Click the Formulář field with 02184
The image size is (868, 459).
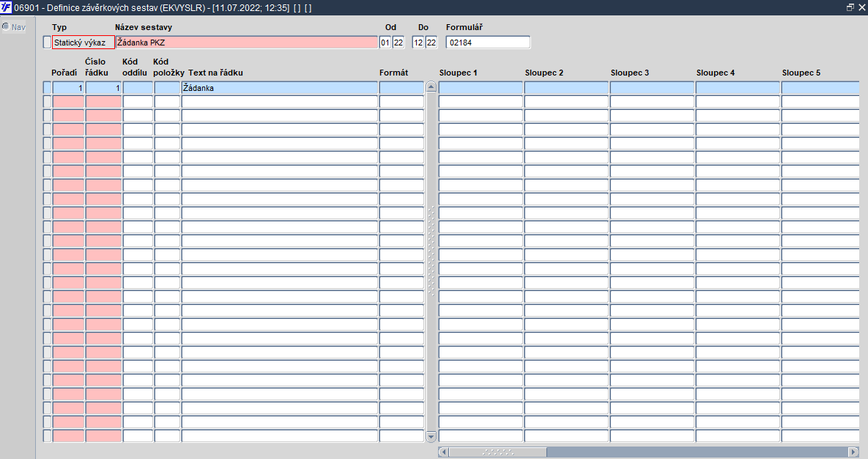488,42
